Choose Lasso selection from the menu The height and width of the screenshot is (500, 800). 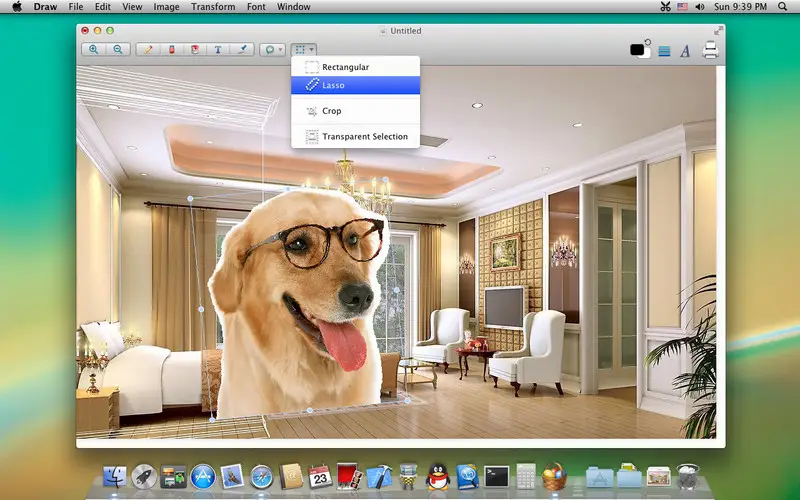[x=356, y=85]
